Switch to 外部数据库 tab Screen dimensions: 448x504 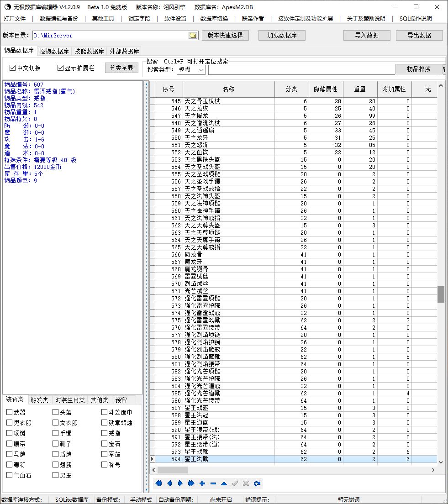point(124,51)
